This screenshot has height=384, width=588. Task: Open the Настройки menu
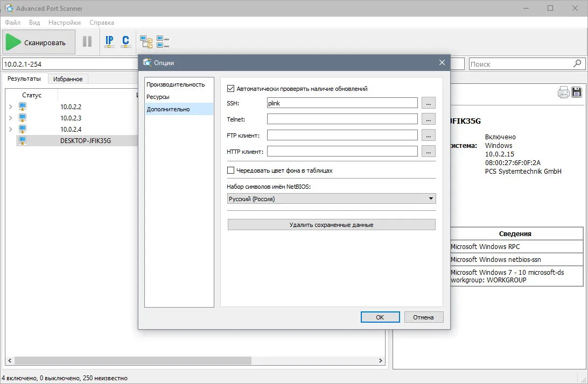point(65,23)
